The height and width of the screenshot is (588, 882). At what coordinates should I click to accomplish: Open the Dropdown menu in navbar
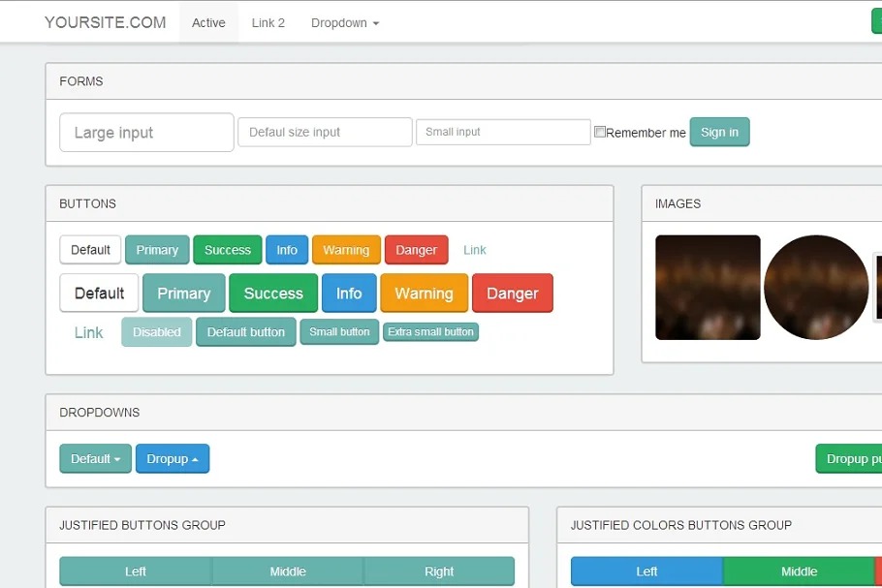pyautogui.click(x=344, y=23)
